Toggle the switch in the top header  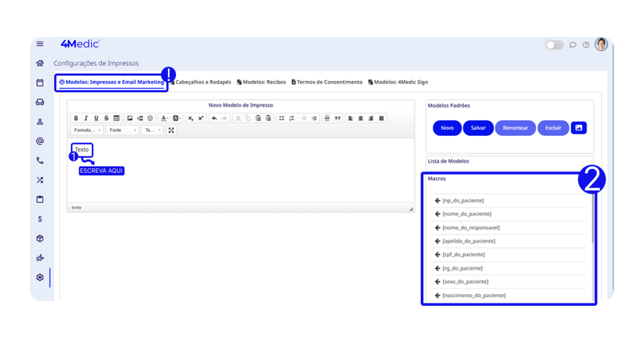[x=554, y=45]
